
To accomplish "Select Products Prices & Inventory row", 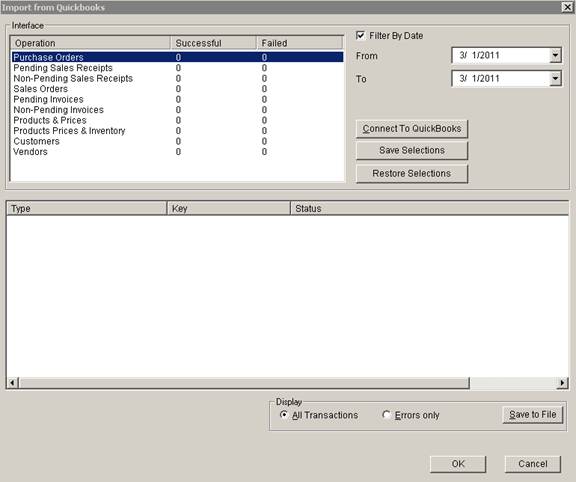I will [178, 131].
